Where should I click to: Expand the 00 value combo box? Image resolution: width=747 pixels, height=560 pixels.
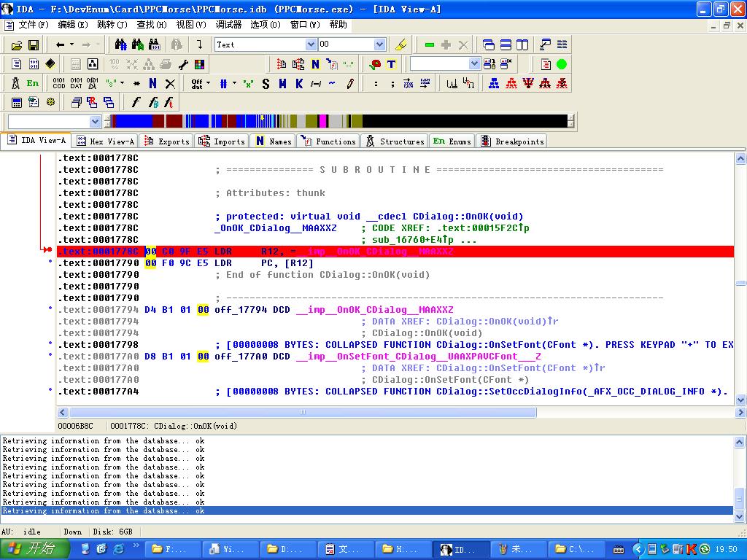pyautogui.click(x=379, y=44)
